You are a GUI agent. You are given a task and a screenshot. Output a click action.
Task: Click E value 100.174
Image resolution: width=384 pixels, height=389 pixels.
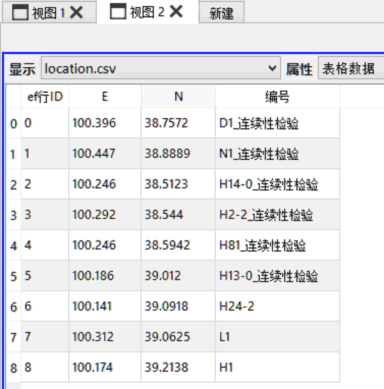click(105, 367)
